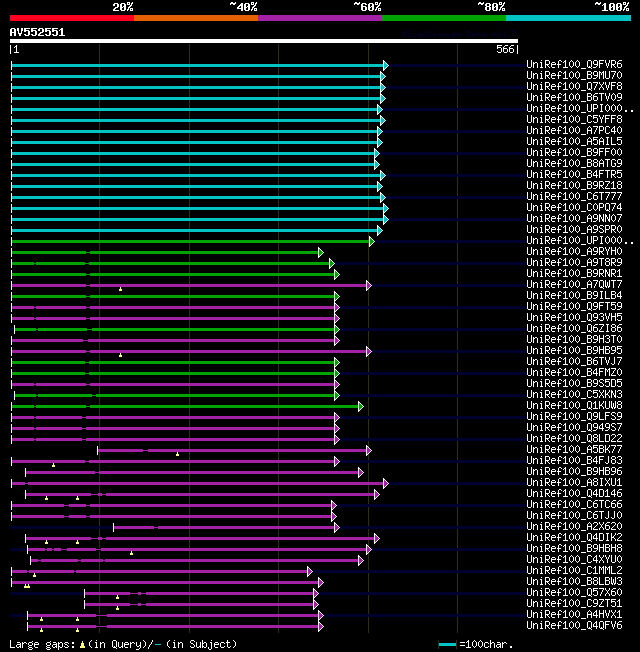Pick the UniRef100_Q9LFS9 entry
640x652 pixels.
click(574, 417)
